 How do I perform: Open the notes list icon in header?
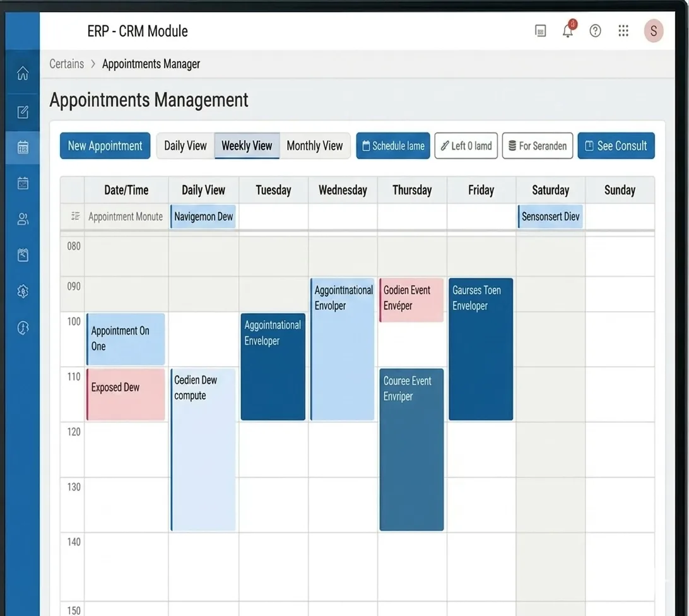(x=541, y=31)
